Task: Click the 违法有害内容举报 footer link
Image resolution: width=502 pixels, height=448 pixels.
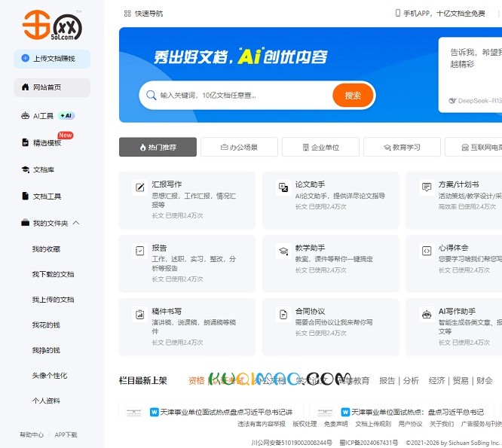Action: click(262, 424)
